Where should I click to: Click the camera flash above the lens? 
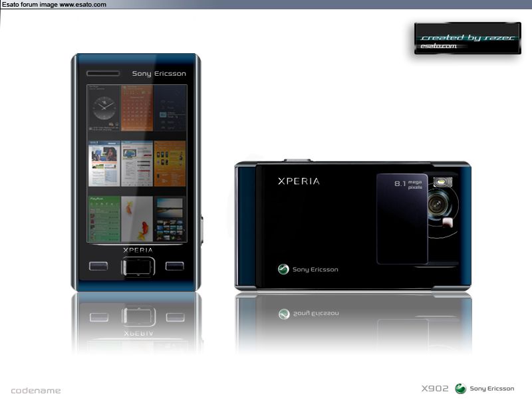[440, 181]
